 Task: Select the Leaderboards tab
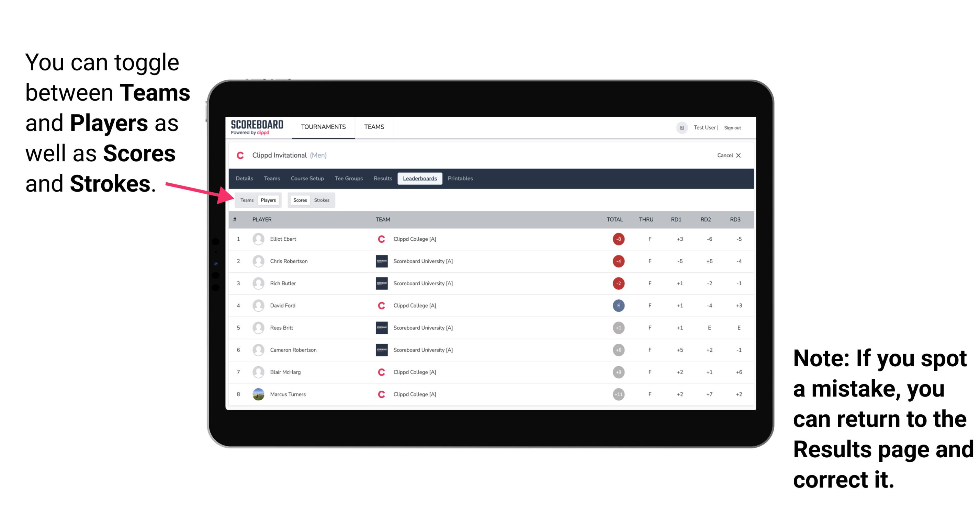coord(420,179)
